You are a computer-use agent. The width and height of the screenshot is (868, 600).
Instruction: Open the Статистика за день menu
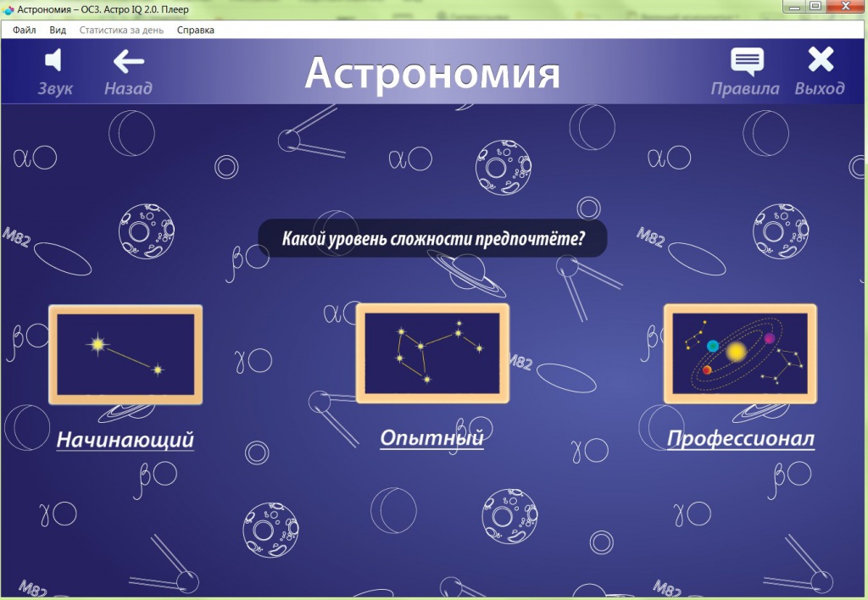tap(121, 30)
